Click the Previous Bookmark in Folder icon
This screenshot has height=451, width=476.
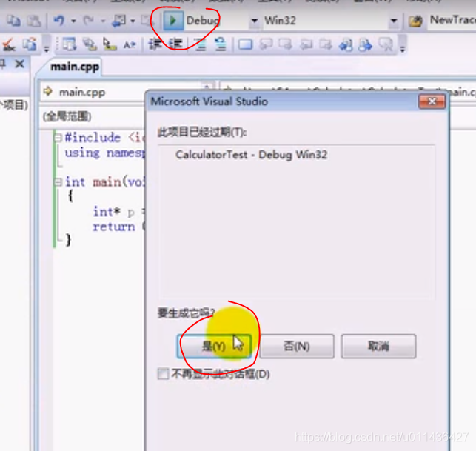pyautogui.click(x=306, y=44)
